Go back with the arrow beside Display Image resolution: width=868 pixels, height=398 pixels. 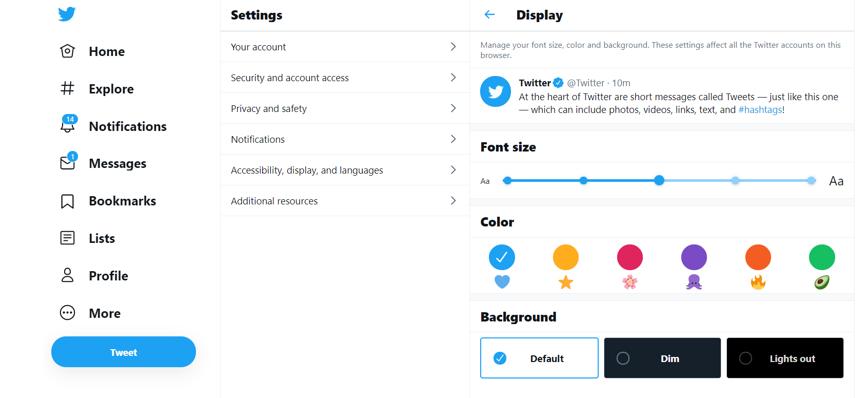[489, 15]
